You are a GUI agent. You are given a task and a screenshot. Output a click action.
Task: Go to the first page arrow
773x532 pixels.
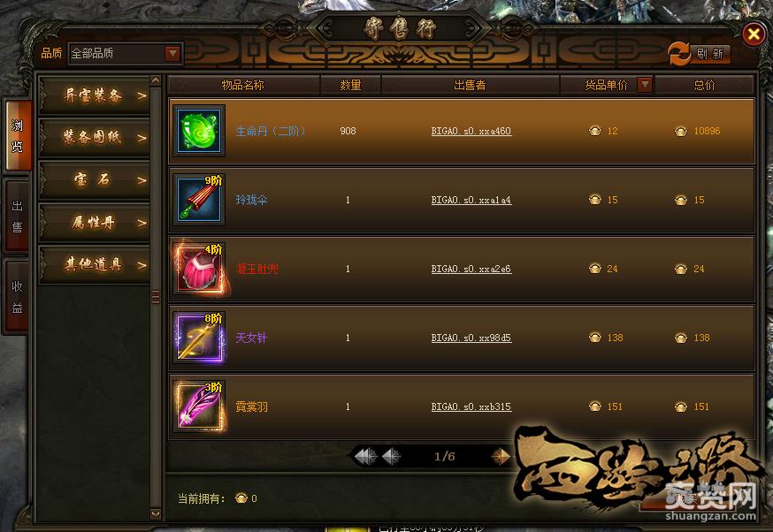366,456
